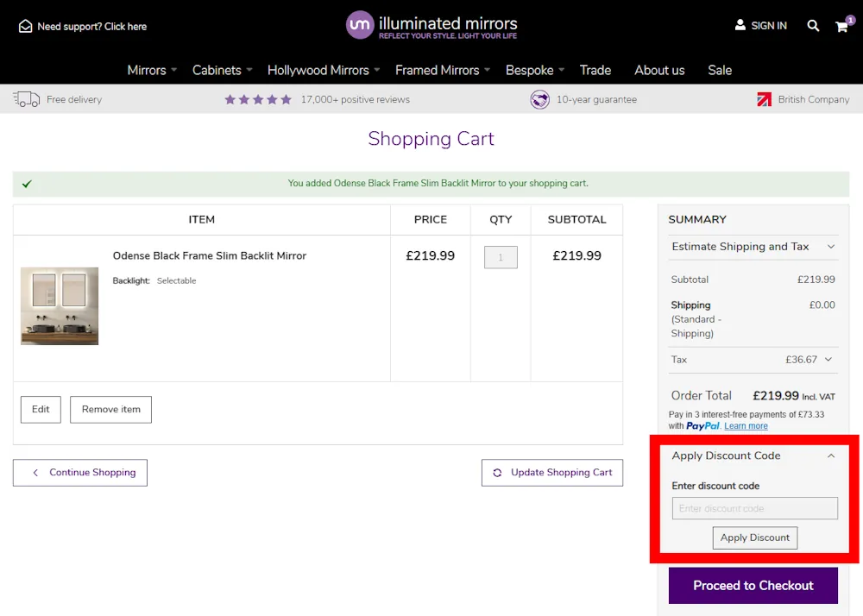Open search using the magnifying glass icon
863x616 pixels.
coord(812,25)
